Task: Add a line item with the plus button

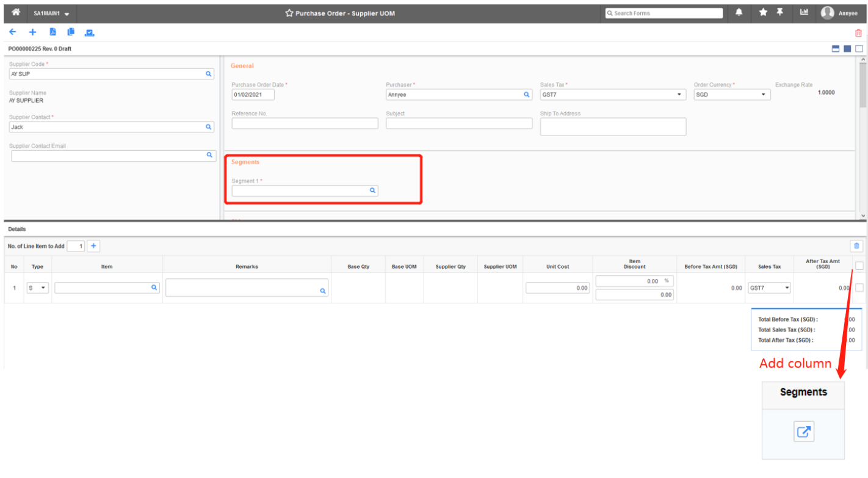Action: tap(93, 245)
